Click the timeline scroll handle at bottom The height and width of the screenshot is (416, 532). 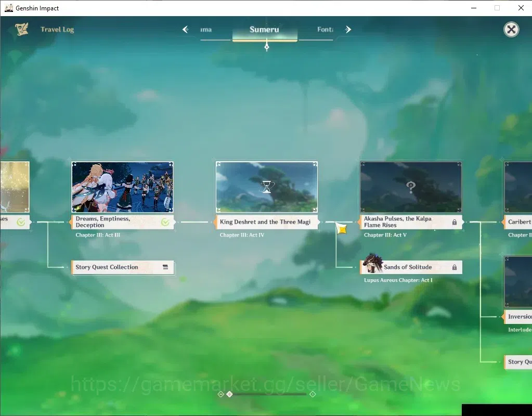point(230,394)
